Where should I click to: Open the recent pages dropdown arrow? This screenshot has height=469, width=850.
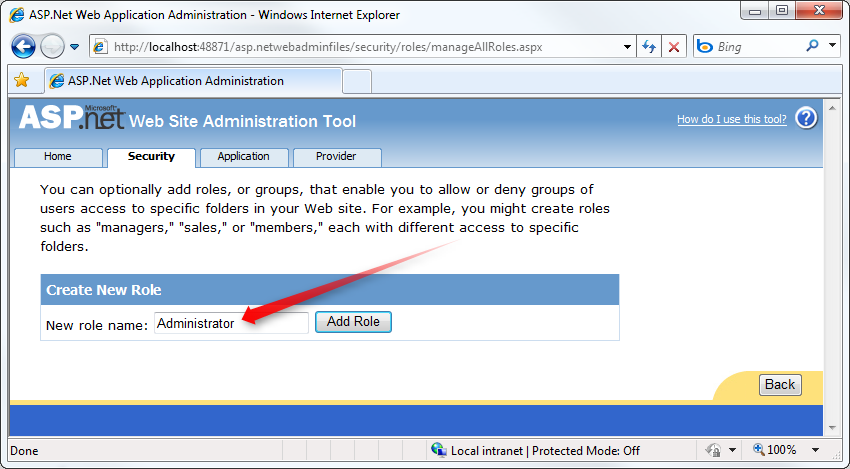pyautogui.click(x=74, y=47)
